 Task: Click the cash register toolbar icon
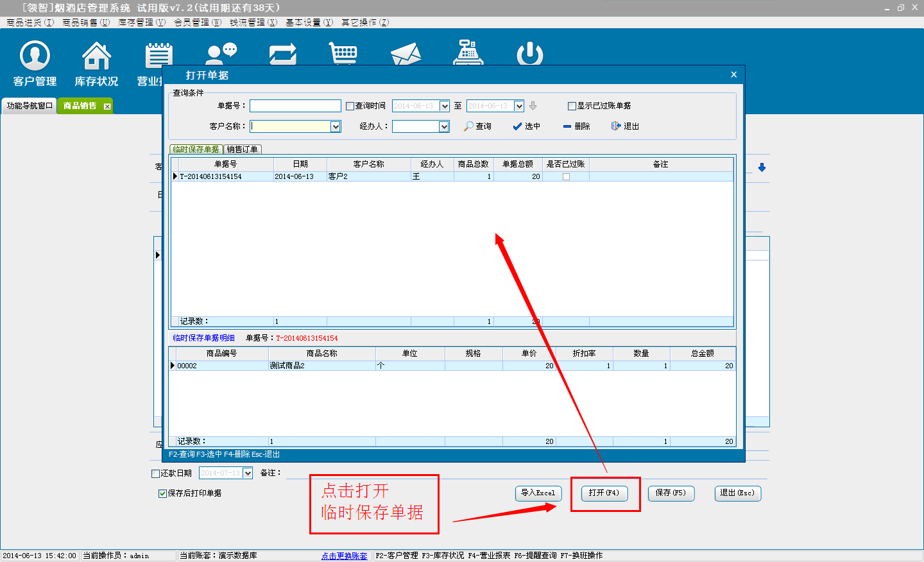(x=468, y=53)
